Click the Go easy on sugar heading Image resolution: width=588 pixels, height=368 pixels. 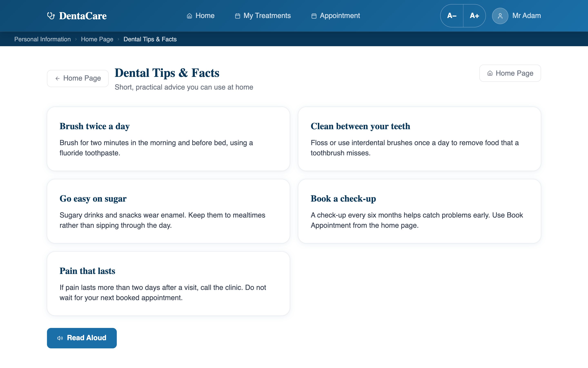[93, 199]
